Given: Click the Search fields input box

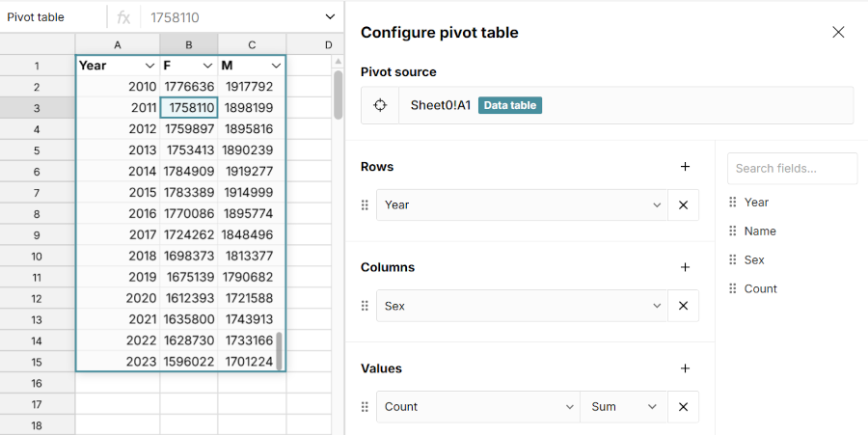Looking at the screenshot, I should tap(792, 168).
